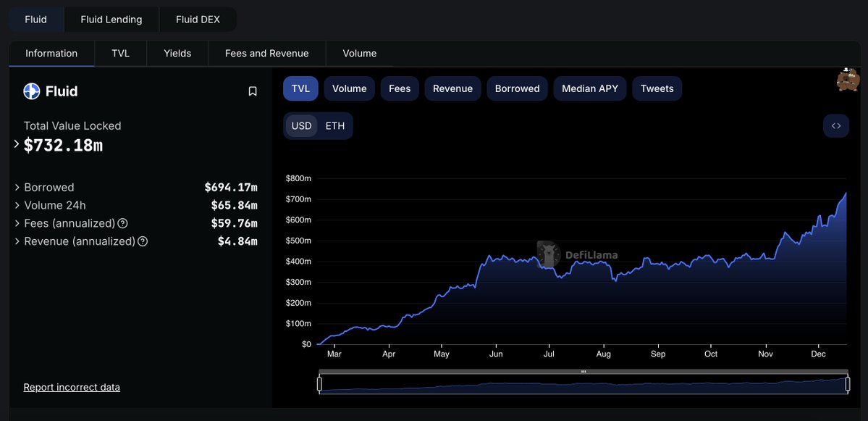This screenshot has height=421, width=868.
Task: Open the Information tab
Action: coord(51,53)
